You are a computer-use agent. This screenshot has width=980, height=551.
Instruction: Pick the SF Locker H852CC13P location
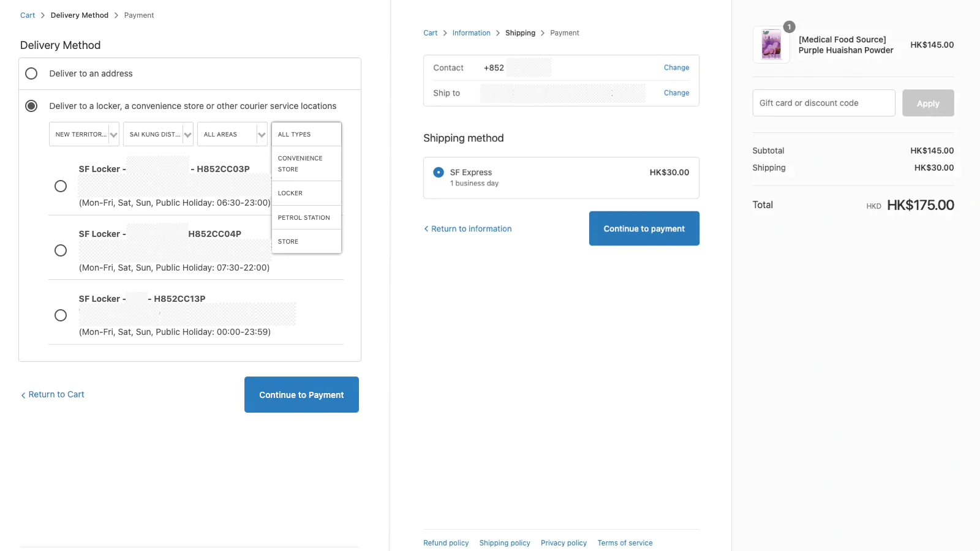tap(60, 315)
